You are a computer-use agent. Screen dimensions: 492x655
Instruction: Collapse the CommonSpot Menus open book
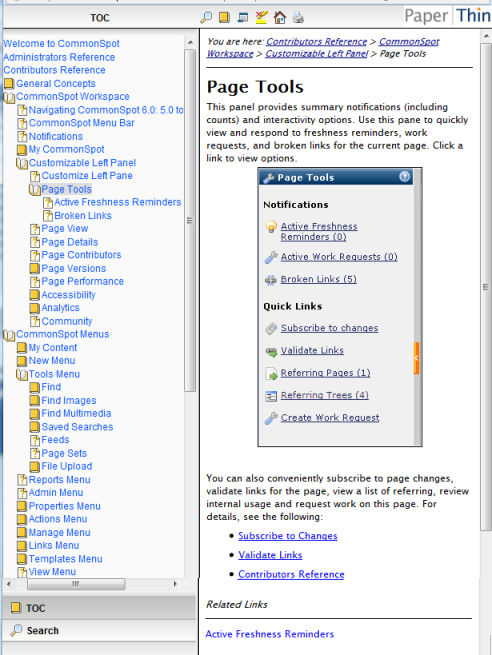[x=9, y=335]
